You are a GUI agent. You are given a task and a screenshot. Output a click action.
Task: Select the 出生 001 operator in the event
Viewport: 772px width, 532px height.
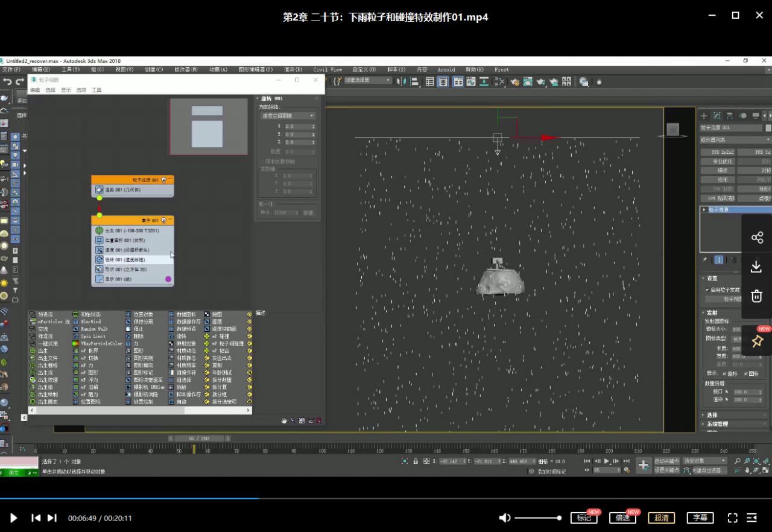pyautogui.click(x=133, y=230)
